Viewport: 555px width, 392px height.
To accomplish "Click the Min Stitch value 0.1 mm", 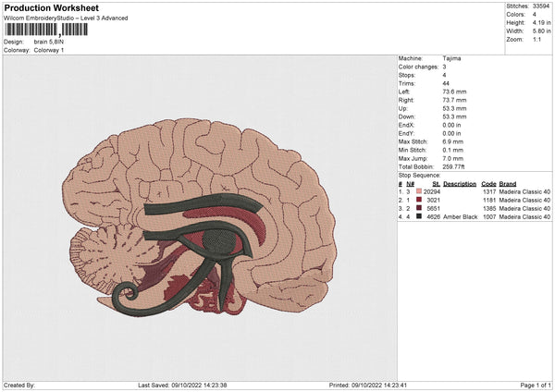I will click(x=452, y=150).
